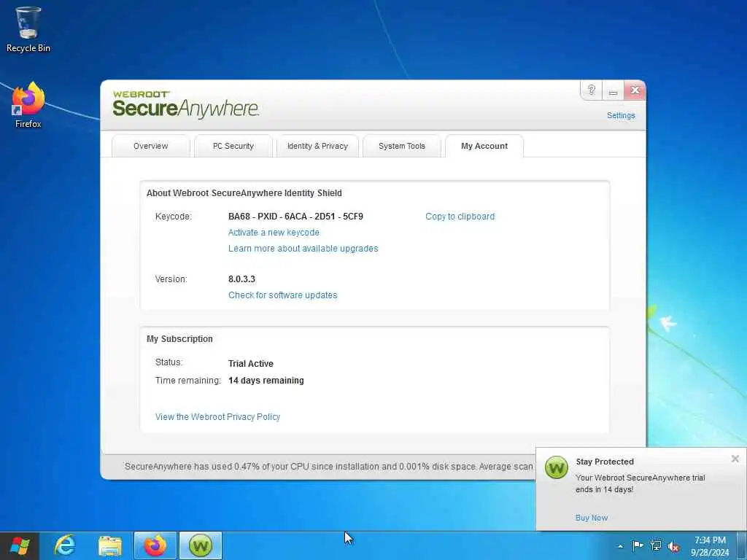Open Learn more about available upgrades
Image resolution: width=747 pixels, height=560 pixels.
pyautogui.click(x=303, y=249)
